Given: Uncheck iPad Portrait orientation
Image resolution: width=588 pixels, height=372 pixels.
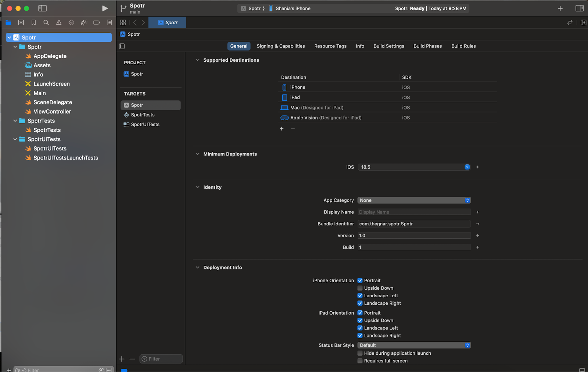Looking at the screenshot, I should click(x=360, y=313).
